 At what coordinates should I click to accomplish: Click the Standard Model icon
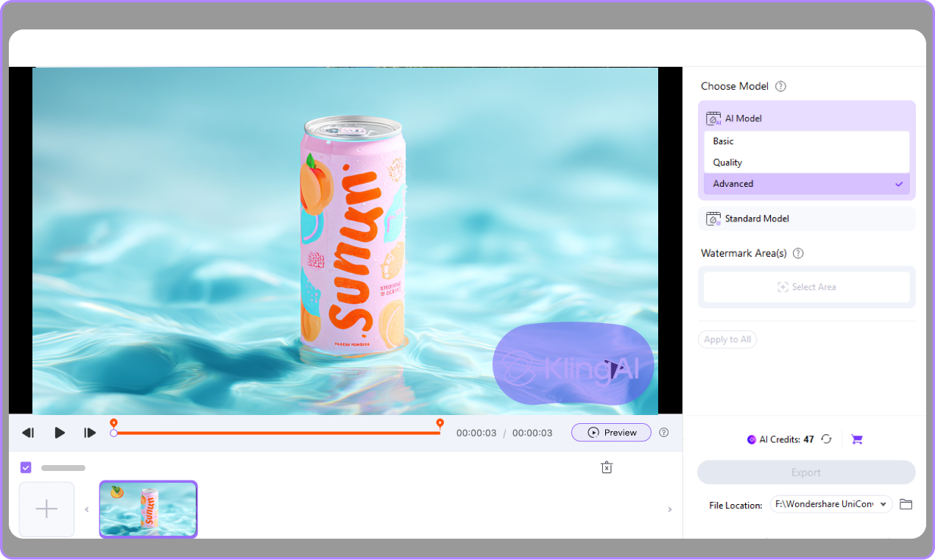tap(713, 218)
